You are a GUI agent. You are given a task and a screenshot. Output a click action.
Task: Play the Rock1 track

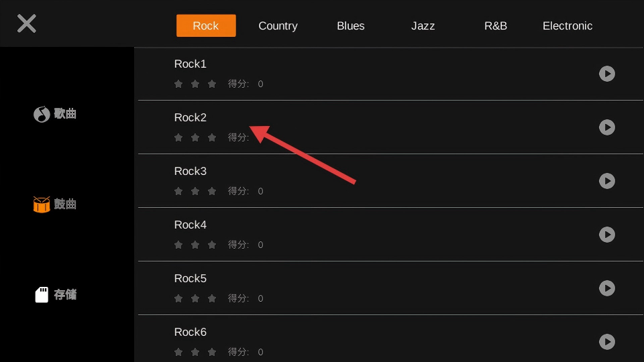point(606,74)
